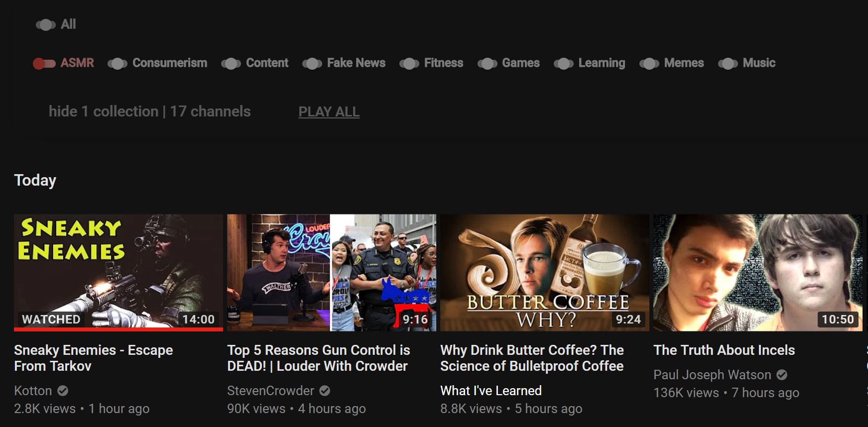Enable the Memes collection toggle

click(649, 63)
